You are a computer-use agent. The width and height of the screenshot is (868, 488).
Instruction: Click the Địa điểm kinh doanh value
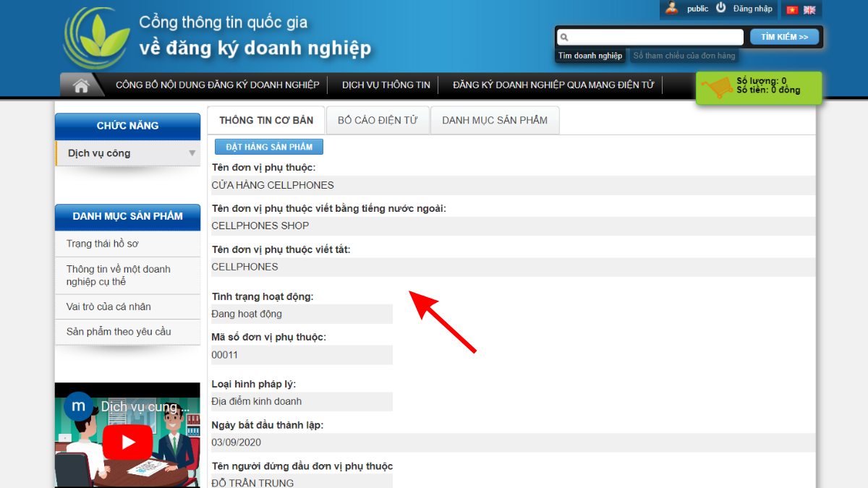click(257, 401)
